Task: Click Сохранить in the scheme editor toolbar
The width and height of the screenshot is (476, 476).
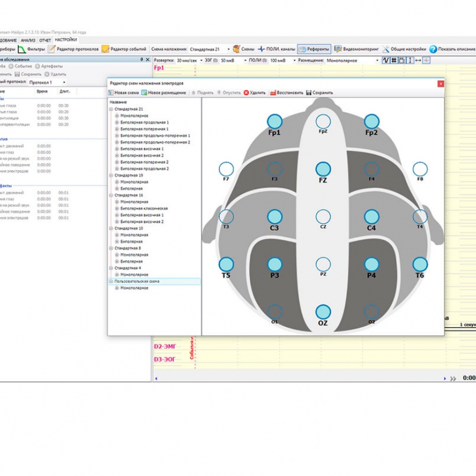Action: coord(320,92)
